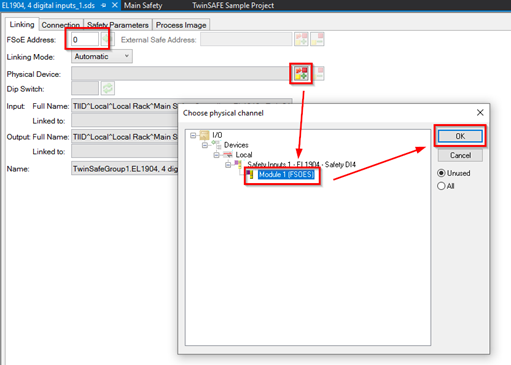Viewport: 511px width, 365px height.
Task: Open External Safe Address link picker icon
Action: click(x=301, y=39)
